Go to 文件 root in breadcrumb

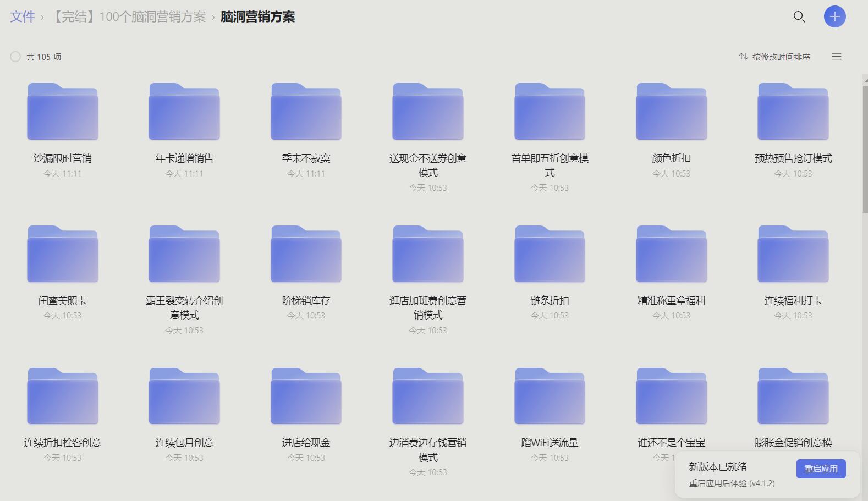(23, 17)
